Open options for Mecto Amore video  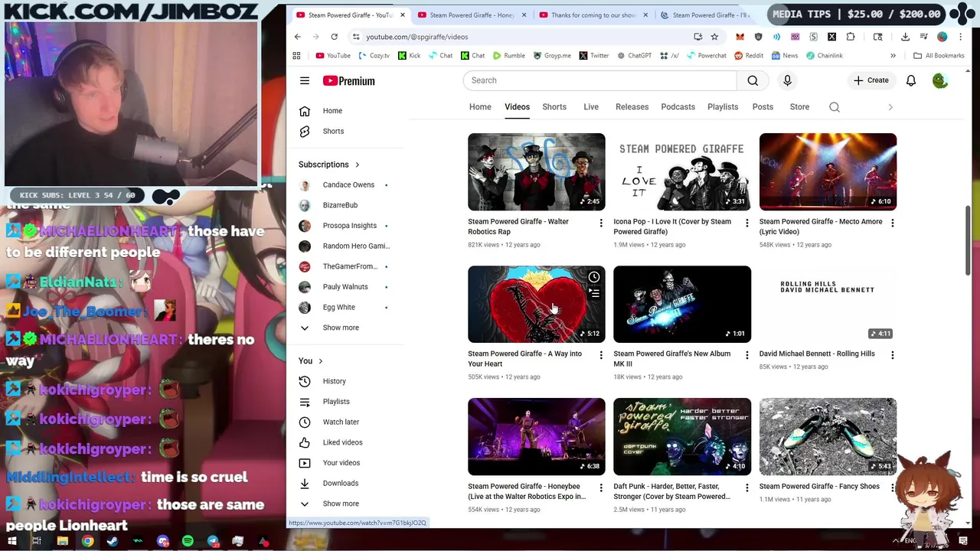[893, 223]
